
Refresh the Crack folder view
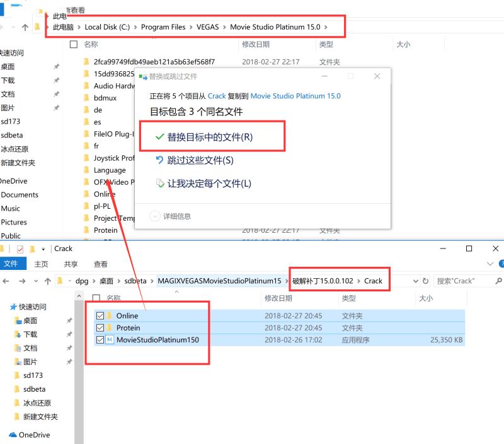click(x=425, y=281)
